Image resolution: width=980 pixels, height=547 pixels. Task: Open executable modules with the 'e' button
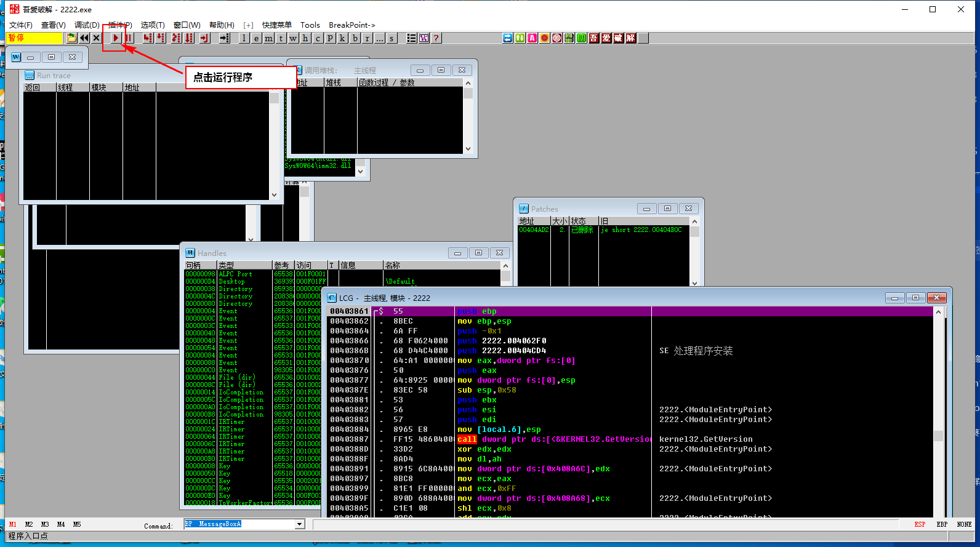pyautogui.click(x=257, y=38)
